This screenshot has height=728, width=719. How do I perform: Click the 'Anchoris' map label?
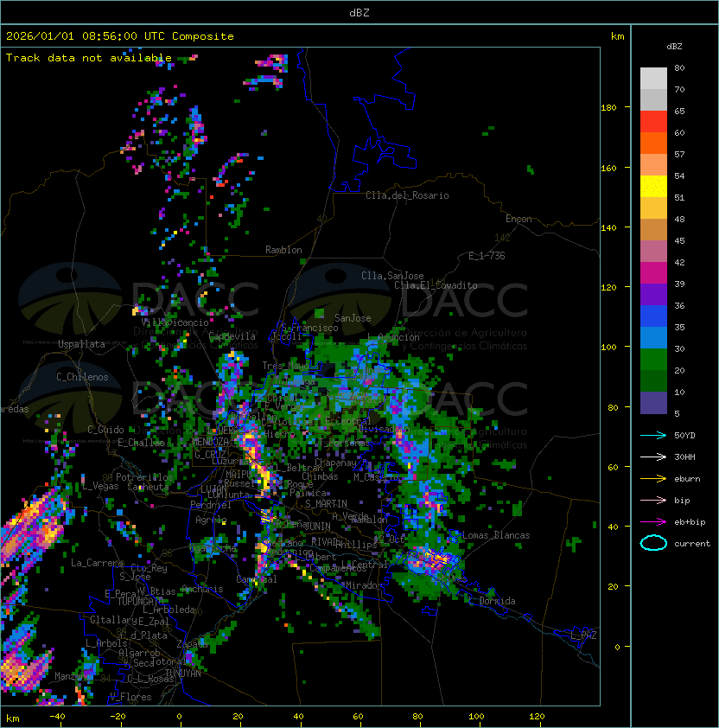(x=202, y=589)
